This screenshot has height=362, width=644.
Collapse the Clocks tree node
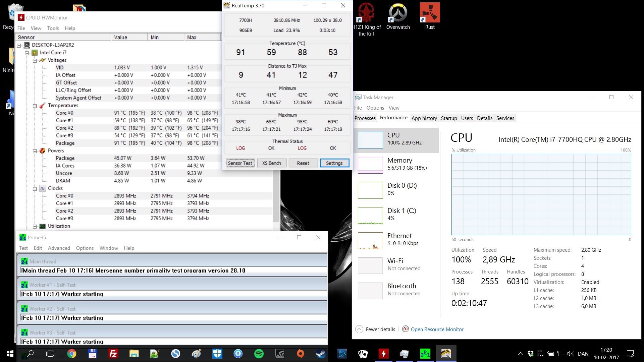[x=35, y=189]
